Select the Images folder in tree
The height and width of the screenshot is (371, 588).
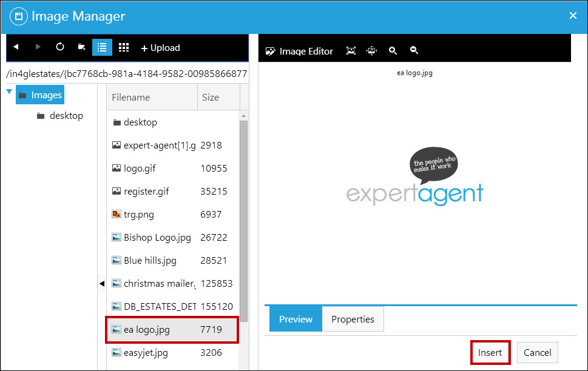click(40, 95)
